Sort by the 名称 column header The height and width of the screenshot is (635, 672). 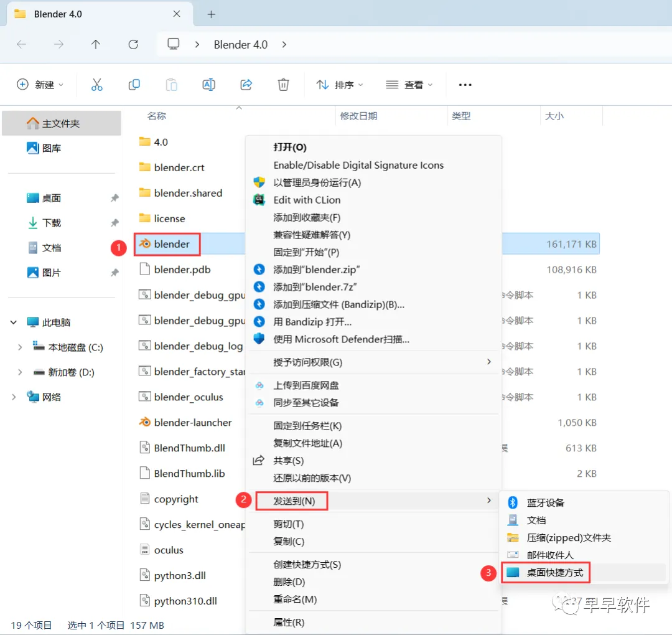(156, 116)
